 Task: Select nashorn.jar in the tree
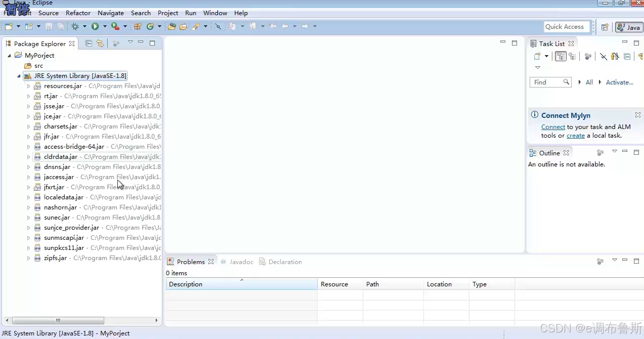[x=60, y=207]
